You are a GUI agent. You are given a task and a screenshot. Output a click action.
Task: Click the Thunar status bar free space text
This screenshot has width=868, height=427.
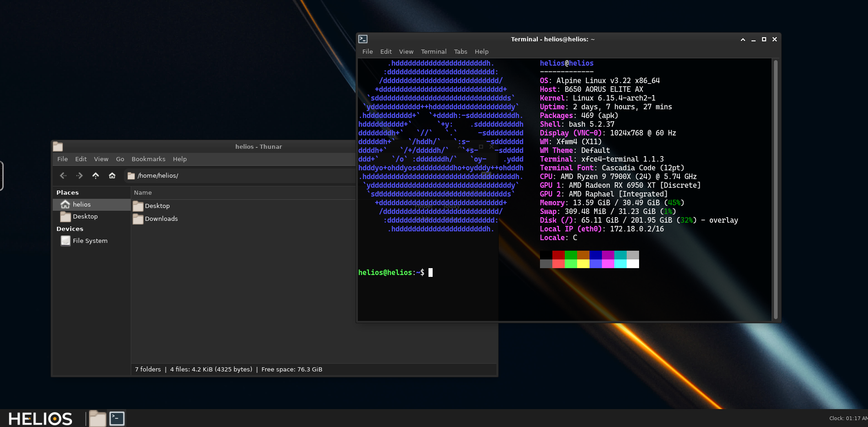click(x=292, y=369)
